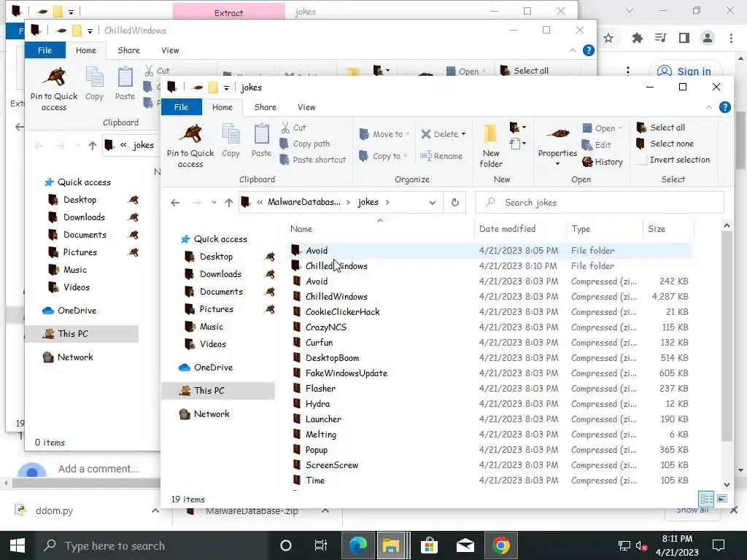This screenshot has width=747, height=560.
Task: Select the Cut command in jokes window
Action: click(x=293, y=128)
